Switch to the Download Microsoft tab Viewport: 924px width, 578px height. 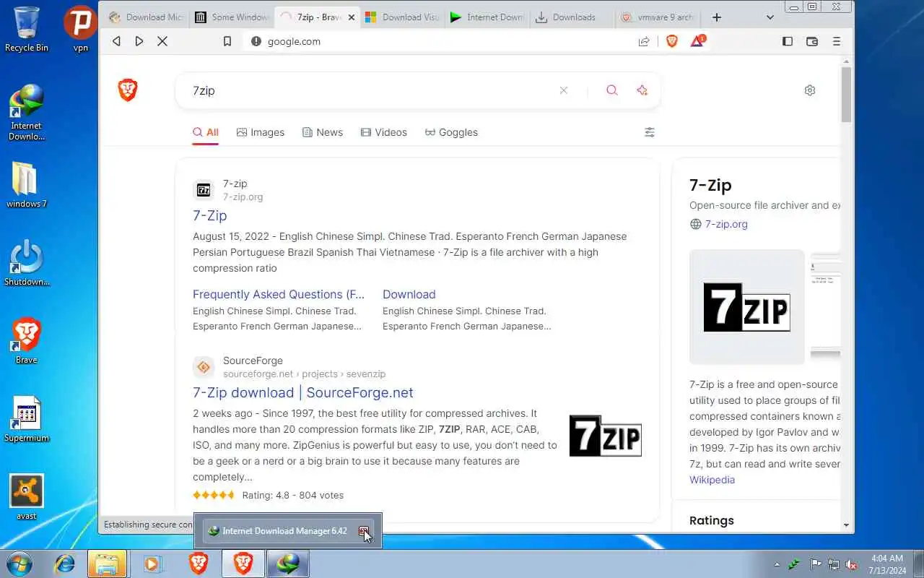146,17
